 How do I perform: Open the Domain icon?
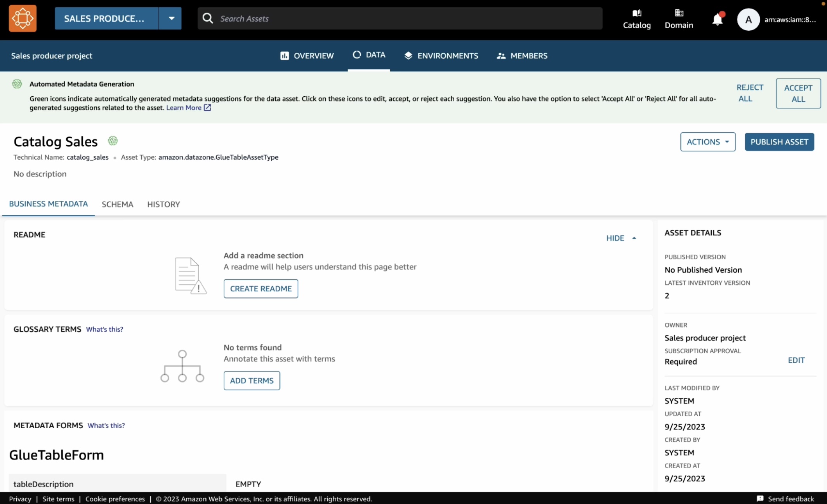[x=679, y=19]
